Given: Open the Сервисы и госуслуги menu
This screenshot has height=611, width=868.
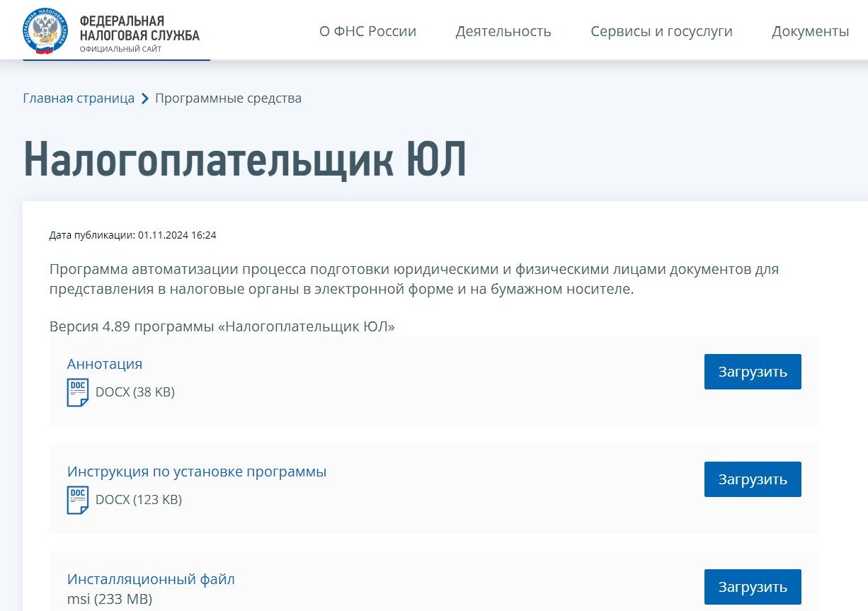Looking at the screenshot, I should pos(661,31).
